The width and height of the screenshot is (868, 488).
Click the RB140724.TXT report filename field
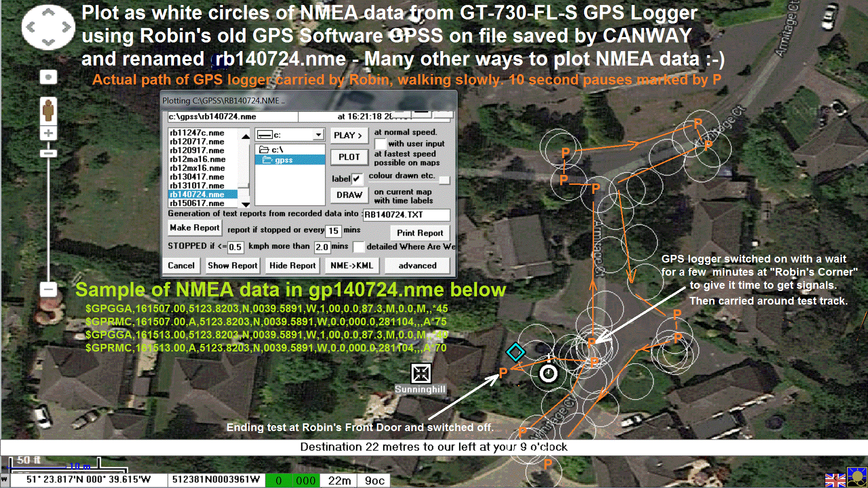406,215
